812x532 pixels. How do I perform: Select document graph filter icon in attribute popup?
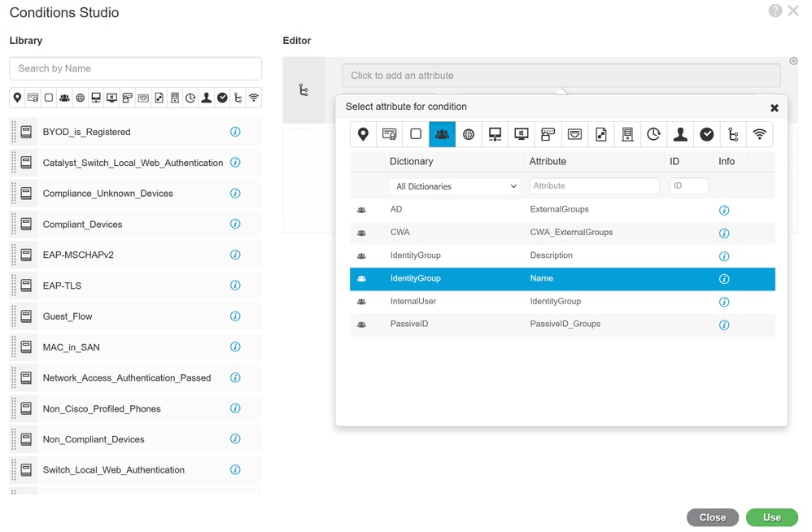click(x=600, y=134)
